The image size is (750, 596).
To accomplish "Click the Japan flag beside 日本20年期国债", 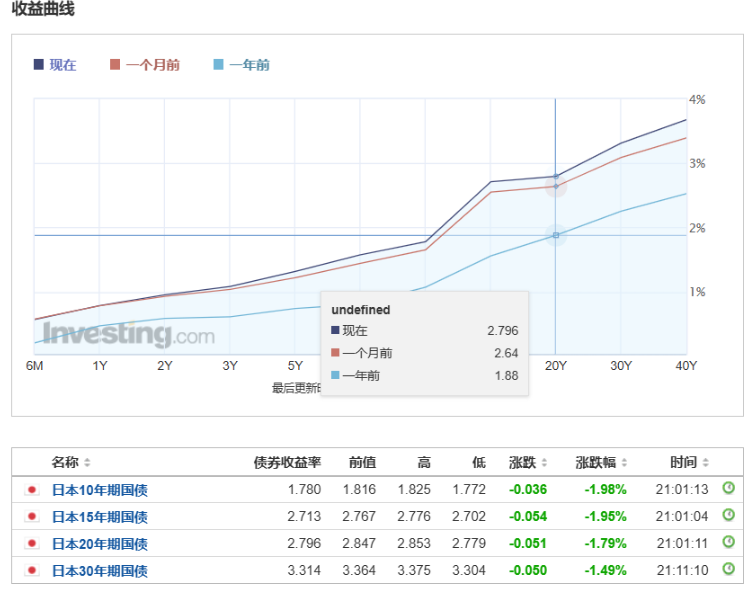I will pyautogui.click(x=32, y=544).
